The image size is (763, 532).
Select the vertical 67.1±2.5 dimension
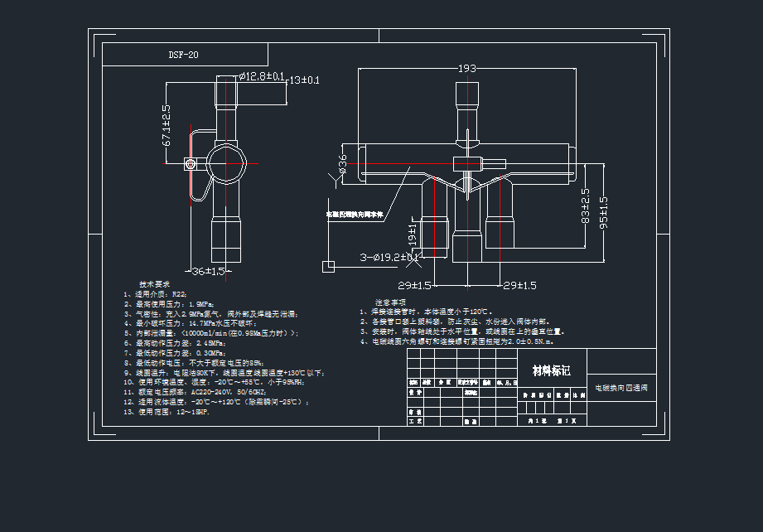pyautogui.click(x=167, y=125)
